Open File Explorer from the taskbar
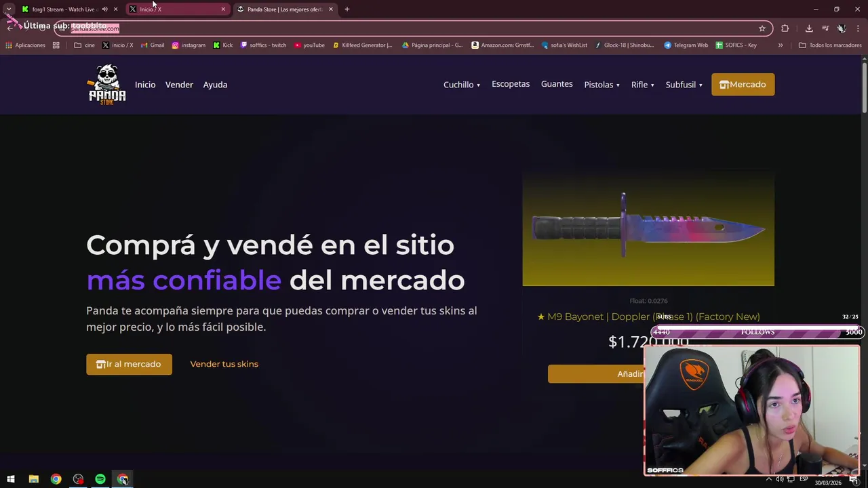The image size is (868, 488). point(33,479)
